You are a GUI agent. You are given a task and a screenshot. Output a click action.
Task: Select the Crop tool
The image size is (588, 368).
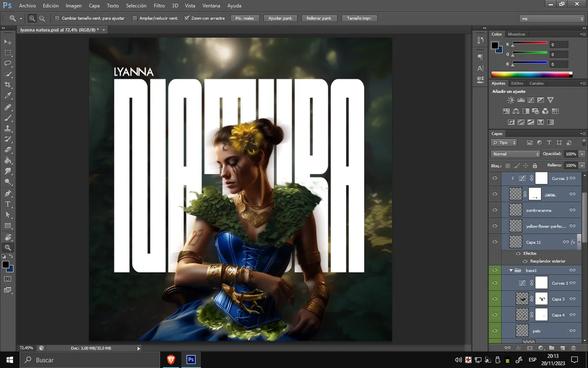tap(8, 85)
